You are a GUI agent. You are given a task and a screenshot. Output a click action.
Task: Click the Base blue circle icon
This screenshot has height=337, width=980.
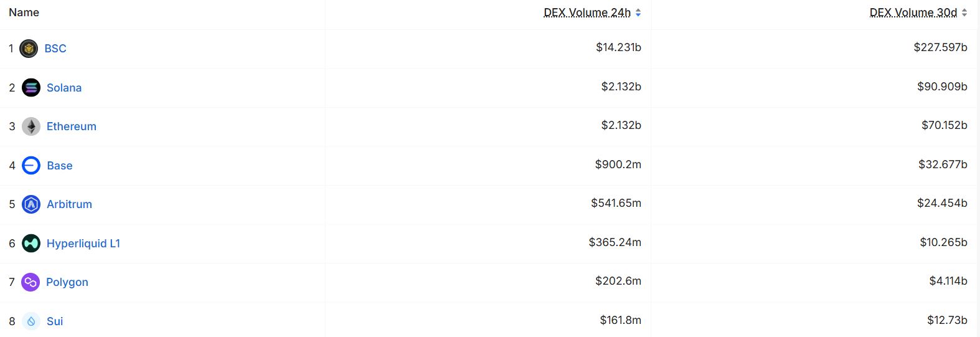click(31, 166)
